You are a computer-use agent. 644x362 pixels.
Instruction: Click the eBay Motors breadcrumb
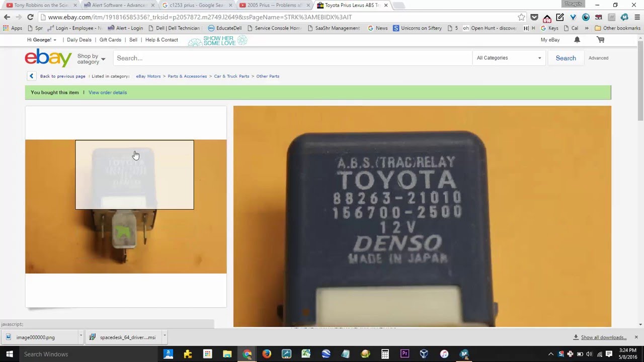coord(148,76)
